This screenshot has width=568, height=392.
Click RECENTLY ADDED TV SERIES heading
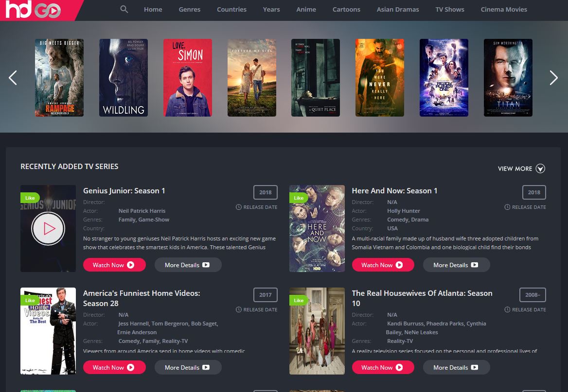(70, 167)
